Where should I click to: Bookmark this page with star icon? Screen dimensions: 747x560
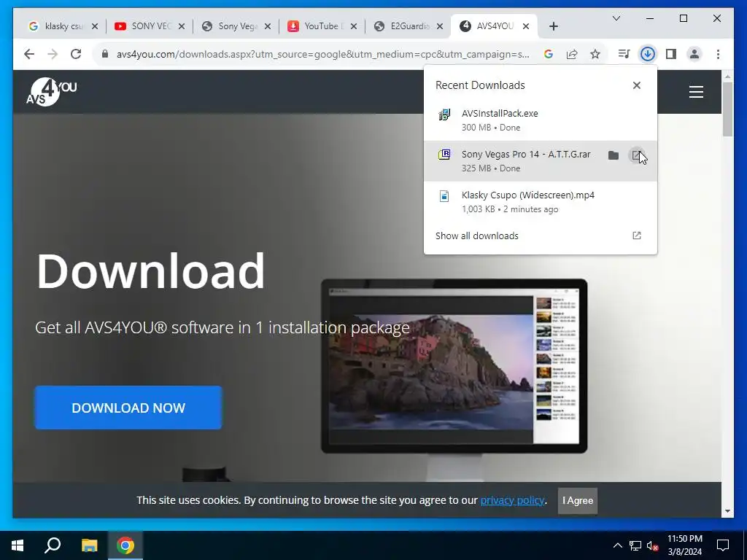pyautogui.click(x=595, y=54)
